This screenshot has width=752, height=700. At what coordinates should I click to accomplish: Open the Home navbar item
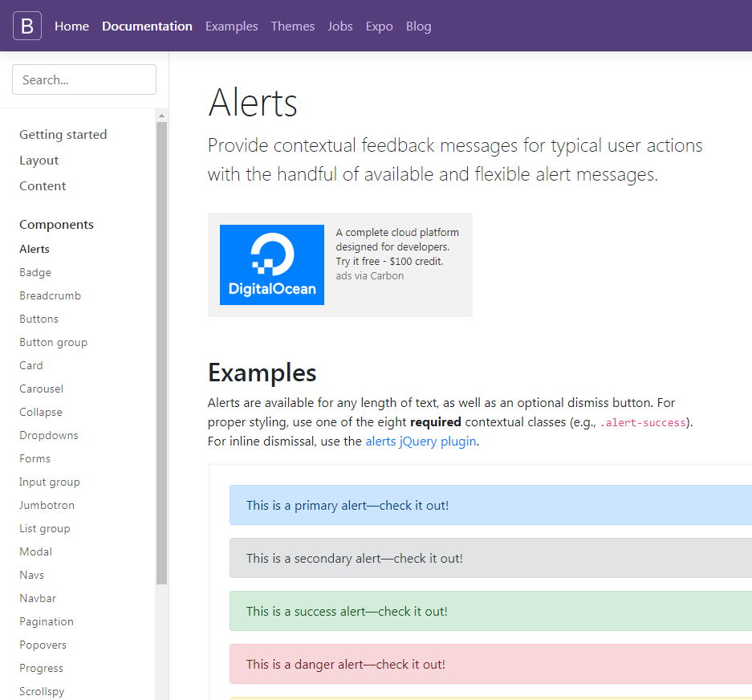71,26
